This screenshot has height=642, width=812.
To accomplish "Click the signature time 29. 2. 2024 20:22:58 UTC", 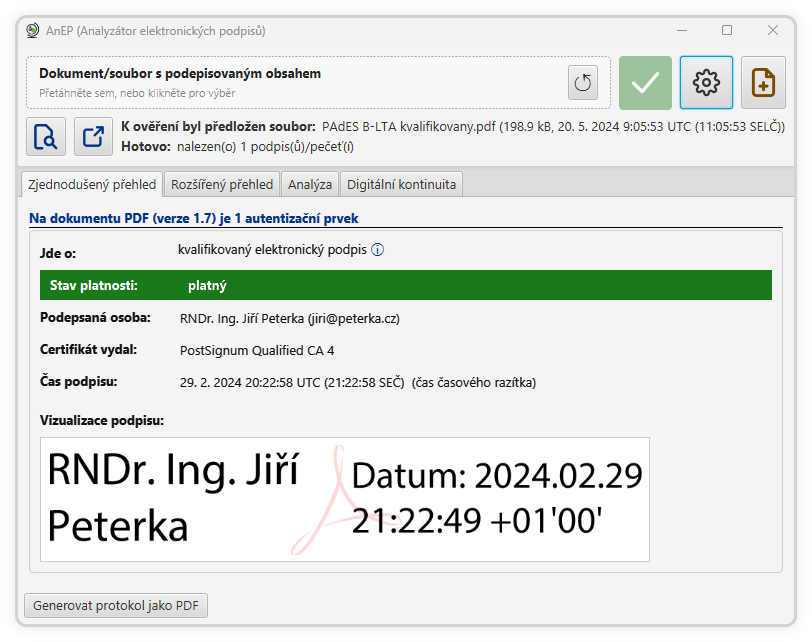I will pyautogui.click(x=250, y=383).
